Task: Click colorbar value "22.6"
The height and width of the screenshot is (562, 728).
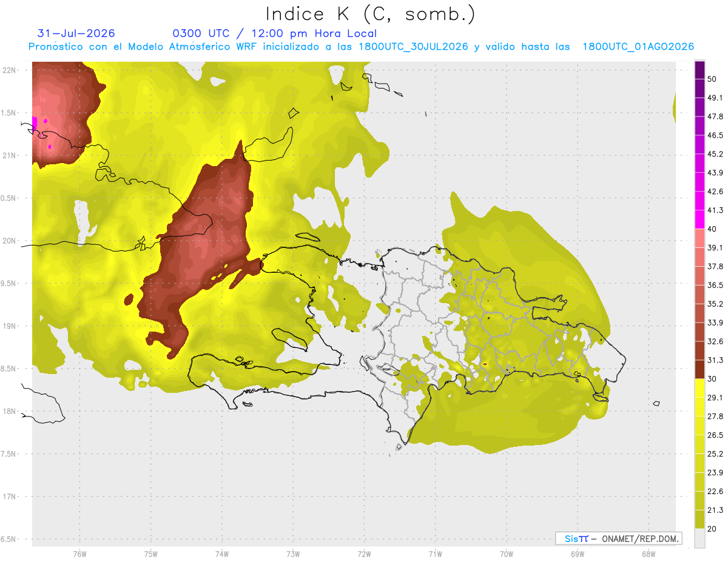Action: pyautogui.click(x=715, y=492)
